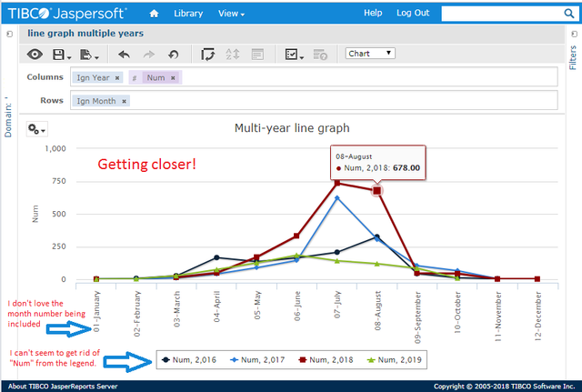Toggle display mode eye icon
This screenshot has width=582, height=392.
click(35, 55)
